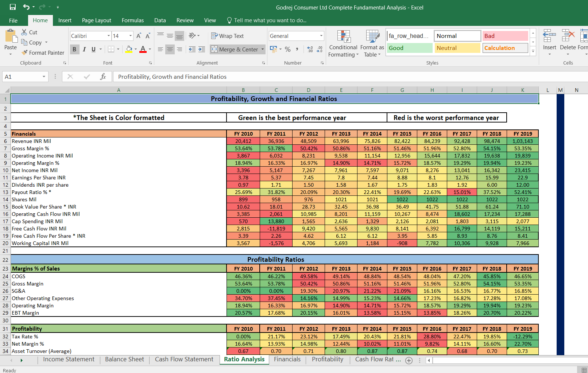Open the font size dropdown

click(131, 36)
